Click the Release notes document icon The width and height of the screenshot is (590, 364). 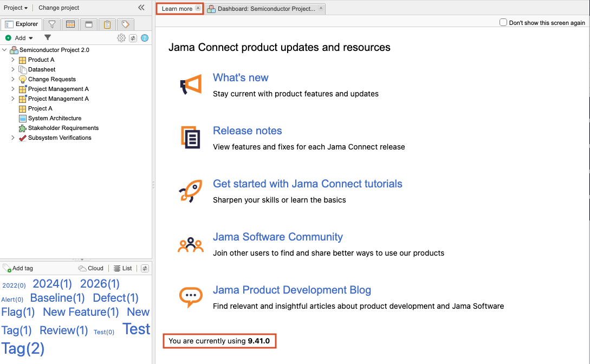pyautogui.click(x=190, y=138)
